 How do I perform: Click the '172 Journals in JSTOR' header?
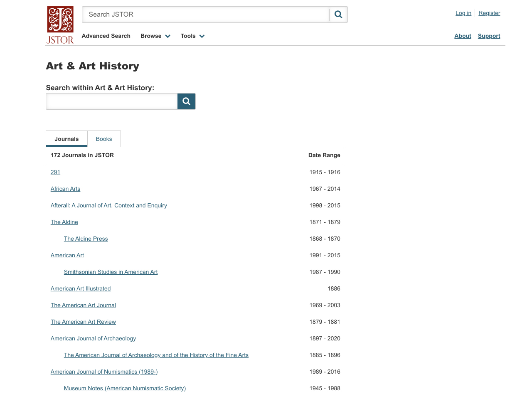pos(82,155)
